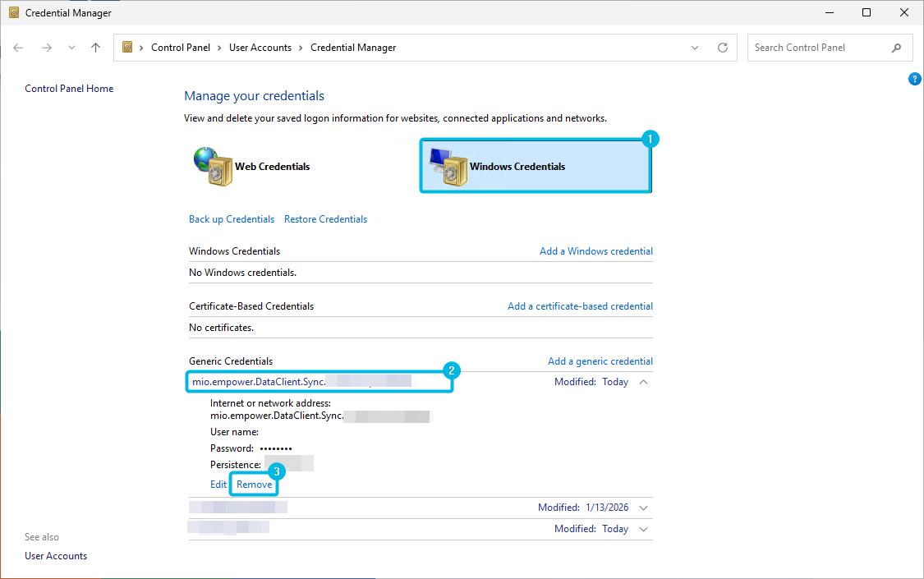Screen dimensions: 924x579
Task: Click the Forward navigation arrow
Action: [47, 48]
